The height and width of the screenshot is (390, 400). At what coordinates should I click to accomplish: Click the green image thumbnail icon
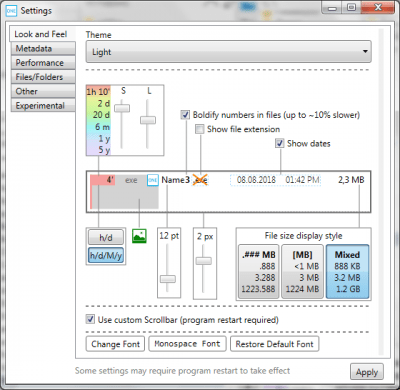coord(139,236)
